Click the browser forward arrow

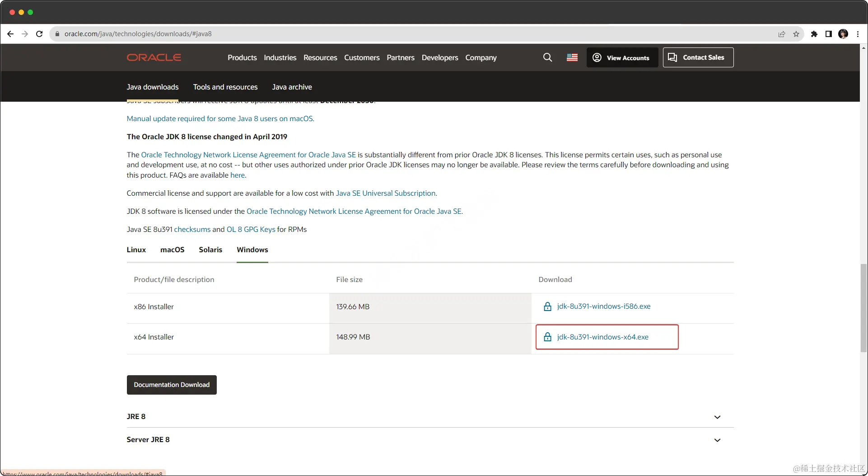(x=25, y=34)
